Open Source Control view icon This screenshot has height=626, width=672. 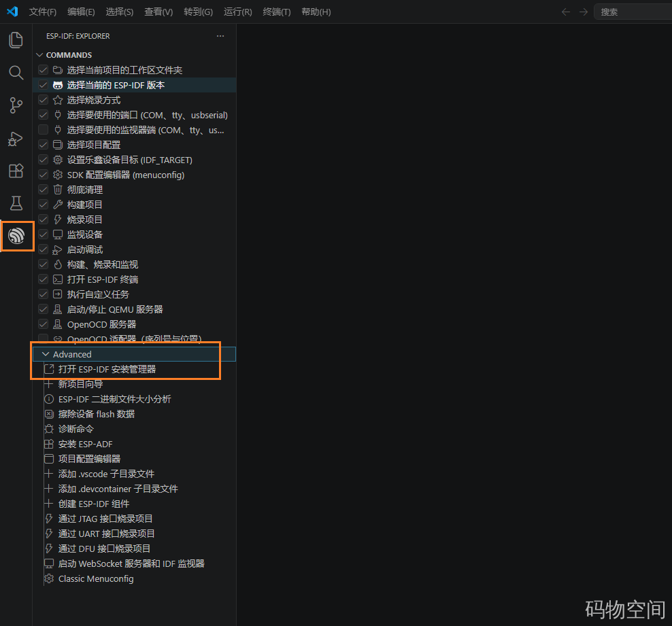pos(16,105)
